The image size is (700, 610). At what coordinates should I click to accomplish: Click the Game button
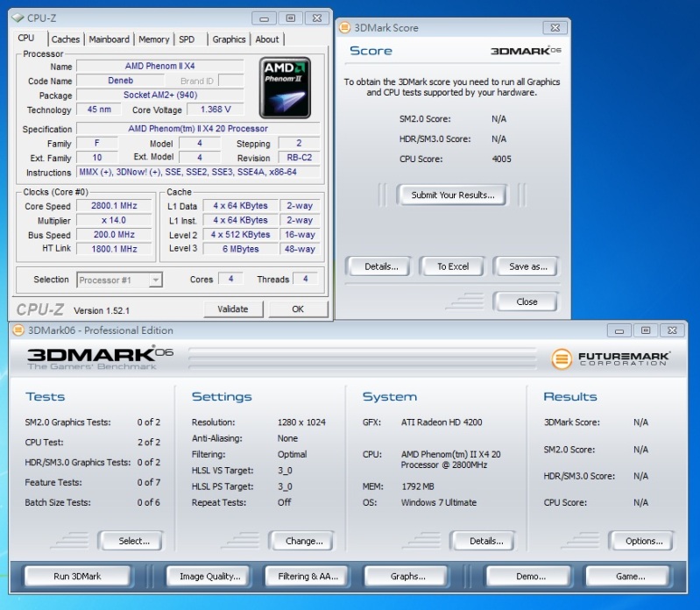pos(630,576)
